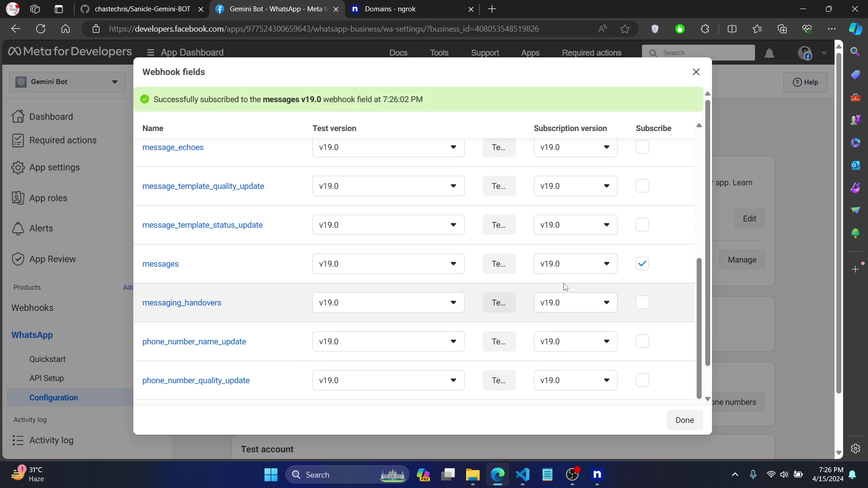Click the notifications bell icon
This screenshot has width=868, height=488.
[x=769, y=53]
